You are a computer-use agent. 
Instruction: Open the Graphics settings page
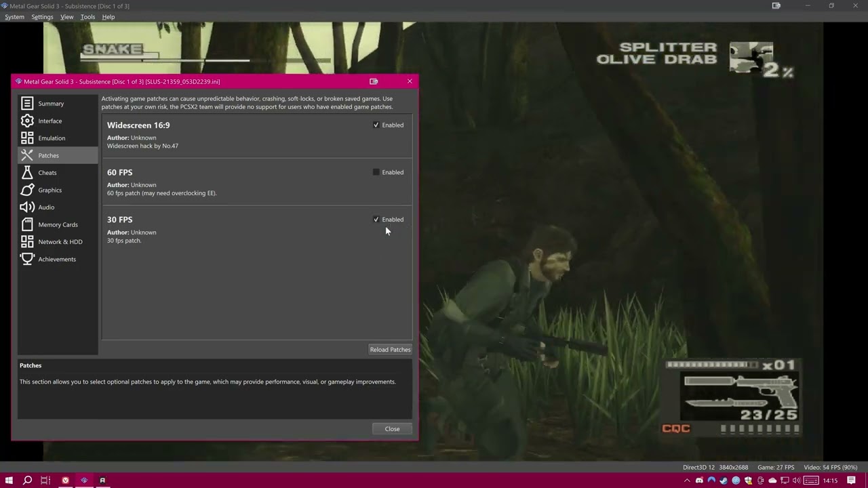[58, 190]
